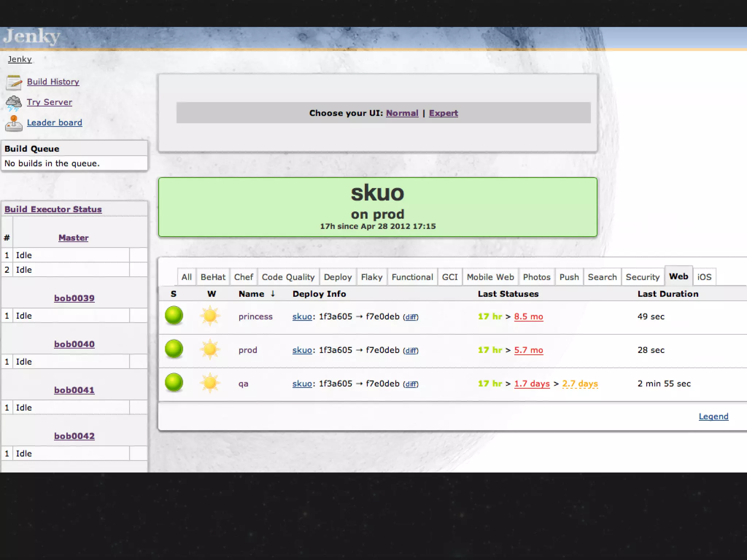Click the Try Server storm cloud icon
The height and width of the screenshot is (560, 747).
click(x=14, y=103)
